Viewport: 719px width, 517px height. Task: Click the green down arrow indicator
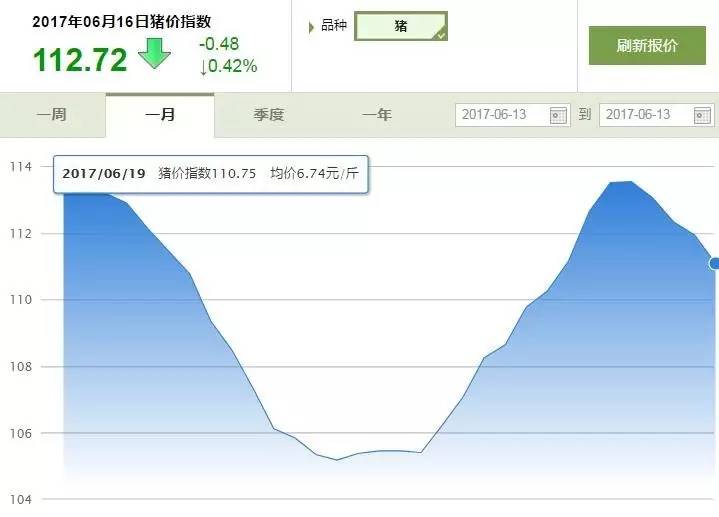[155, 53]
